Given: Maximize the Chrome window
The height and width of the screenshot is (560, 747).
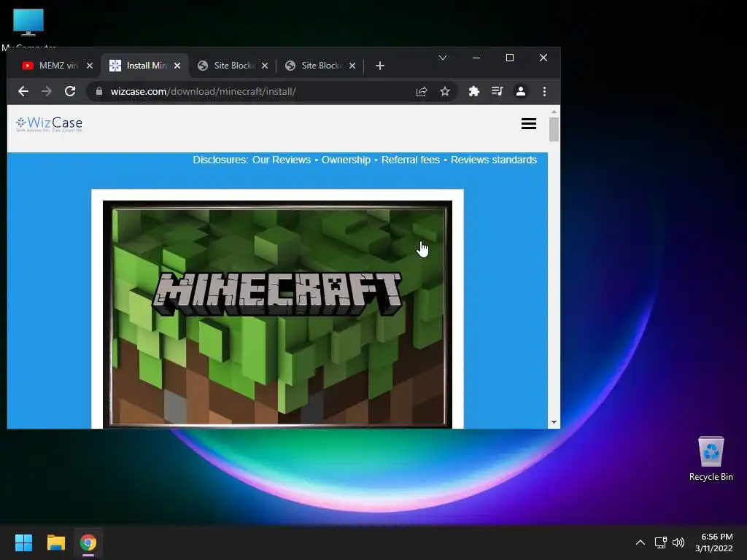Looking at the screenshot, I should (510, 58).
